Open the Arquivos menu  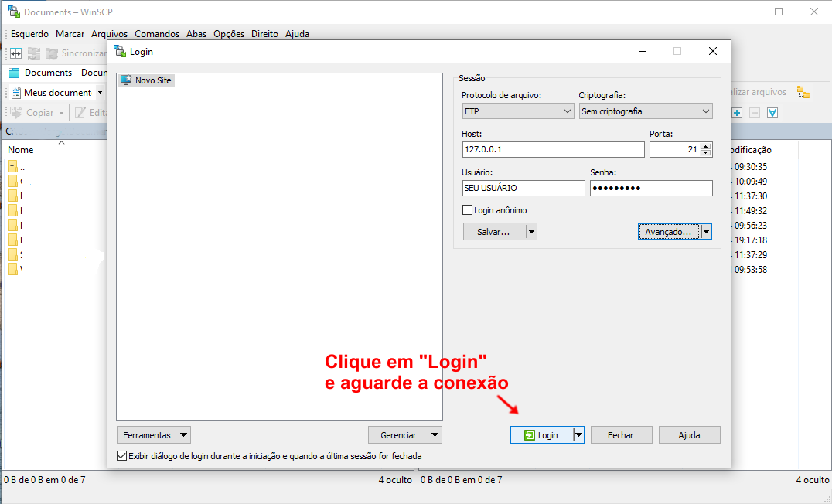(x=109, y=33)
